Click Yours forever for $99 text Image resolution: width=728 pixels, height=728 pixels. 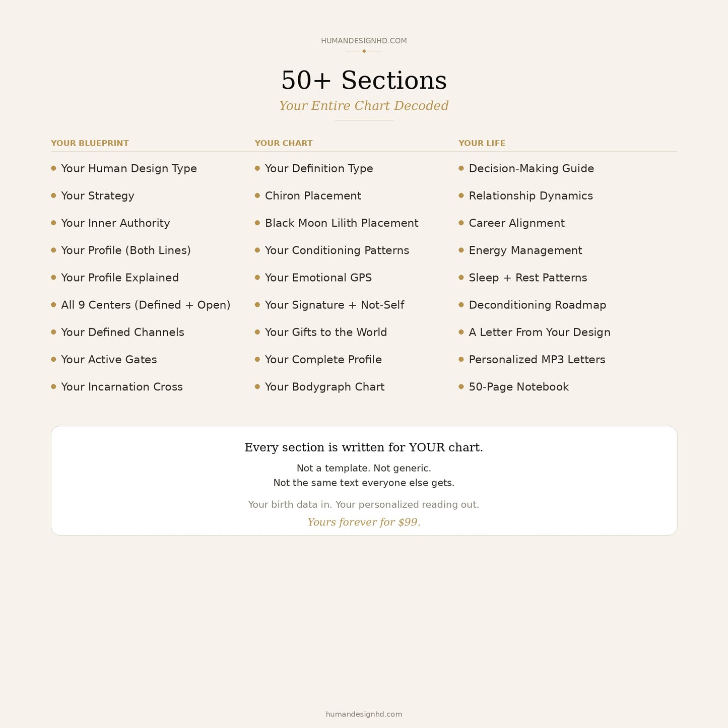point(364,522)
